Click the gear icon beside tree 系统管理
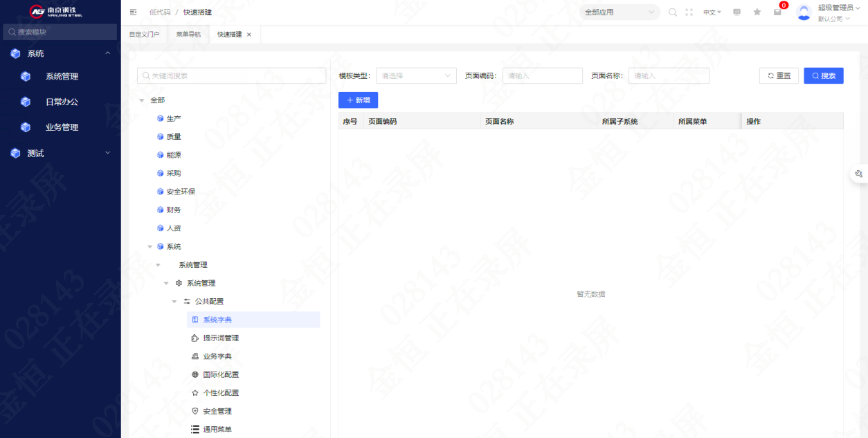This screenshot has height=438, width=868. (x=179, y=283)
